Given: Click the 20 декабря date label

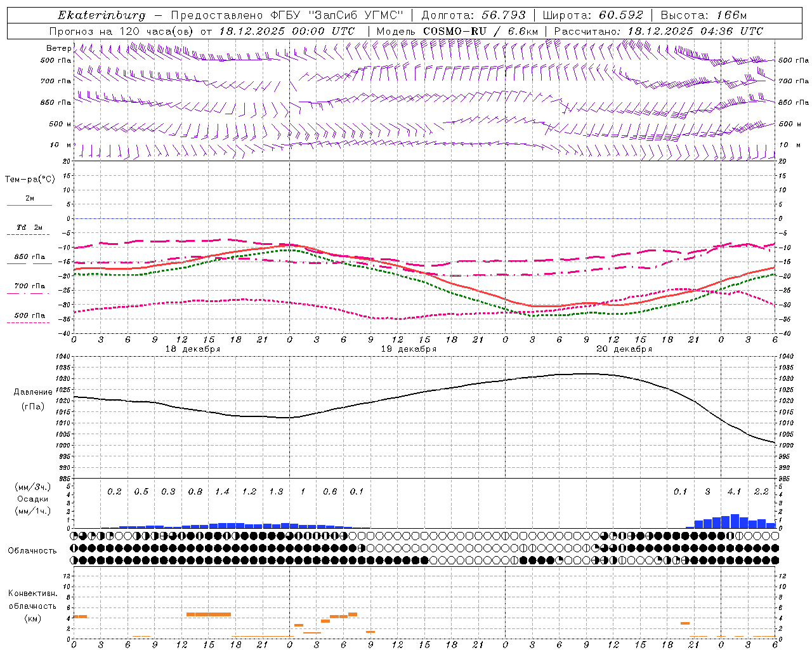Looking at the screenshot, I should coord(624,349).
